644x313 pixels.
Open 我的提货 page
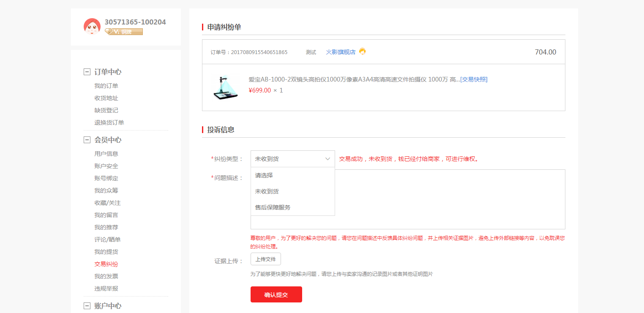(x=106, y=252)
